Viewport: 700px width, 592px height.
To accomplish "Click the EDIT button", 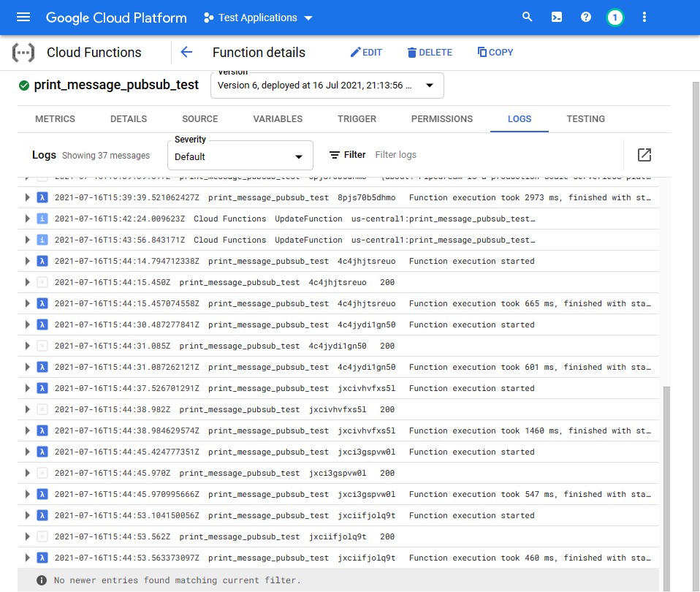I will (366, 52).
